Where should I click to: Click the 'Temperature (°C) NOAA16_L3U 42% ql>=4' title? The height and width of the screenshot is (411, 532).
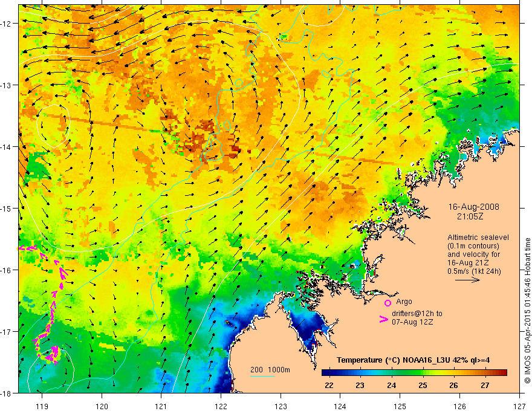pos(413,360)
